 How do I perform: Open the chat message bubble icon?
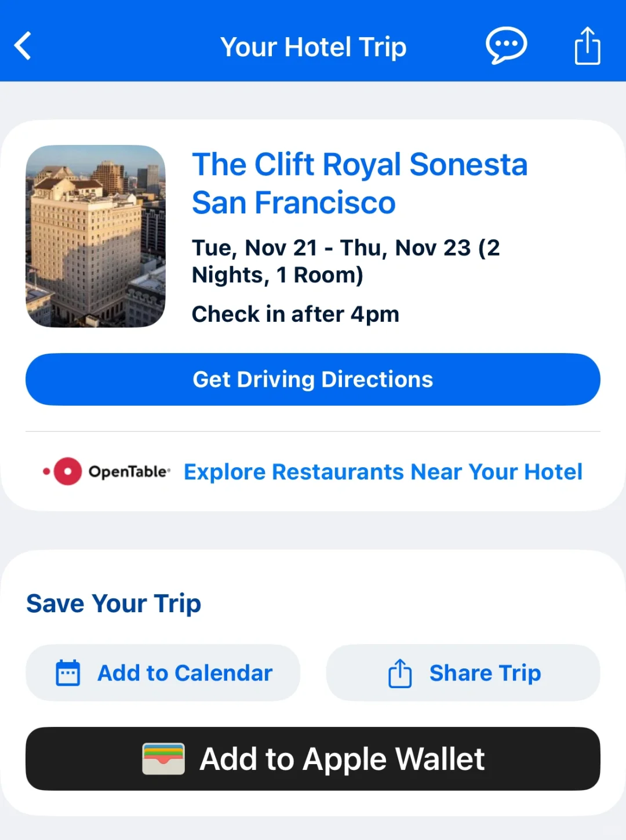506,46
